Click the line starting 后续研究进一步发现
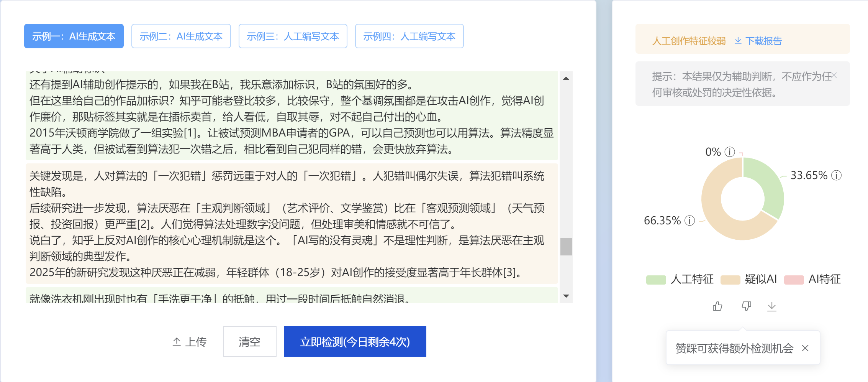The image size is (868, 382). (287, 216)
